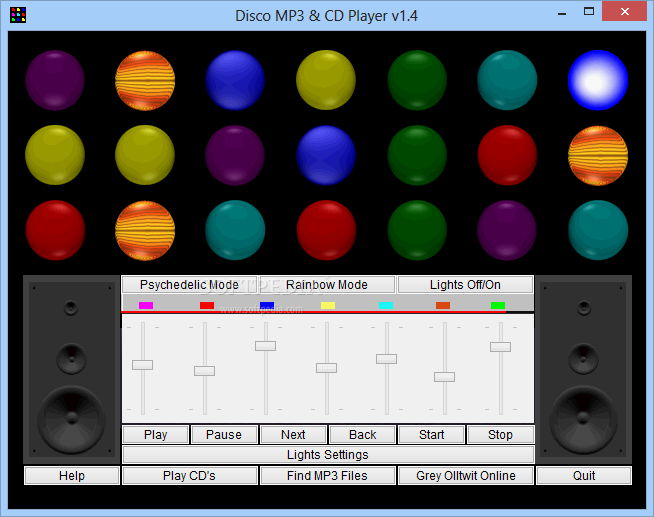Click the green color swatch
This screenshot has width=654, height=517.
498,305
